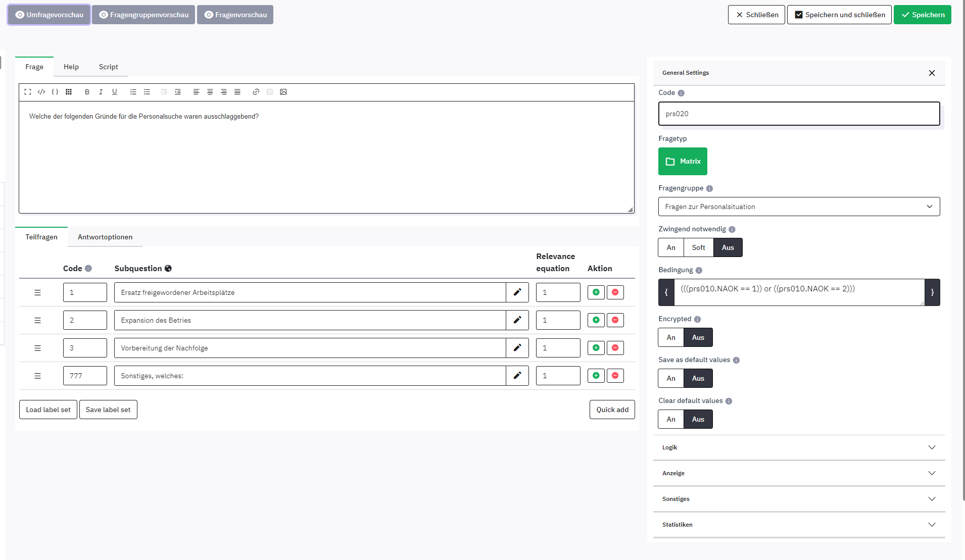The height and width of the screenshot is (560, 965).
Task: Open the Script tab
Action: pos(109,67)
